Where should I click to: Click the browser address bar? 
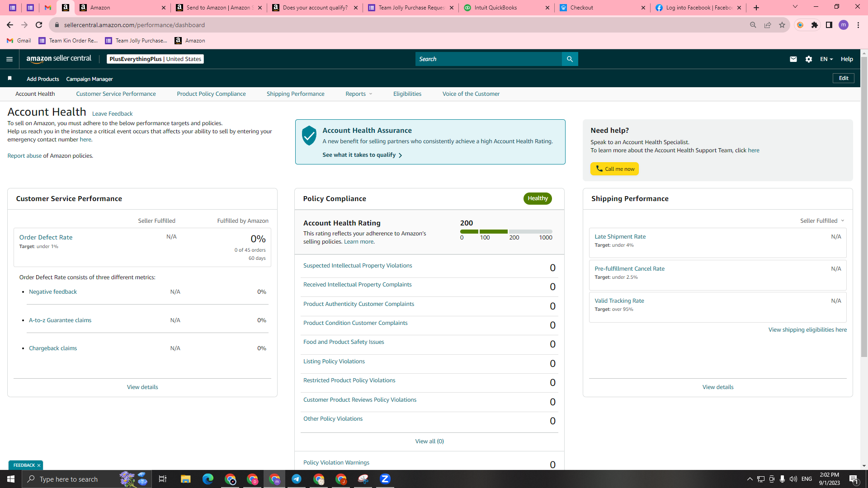[x=398, y=25]
